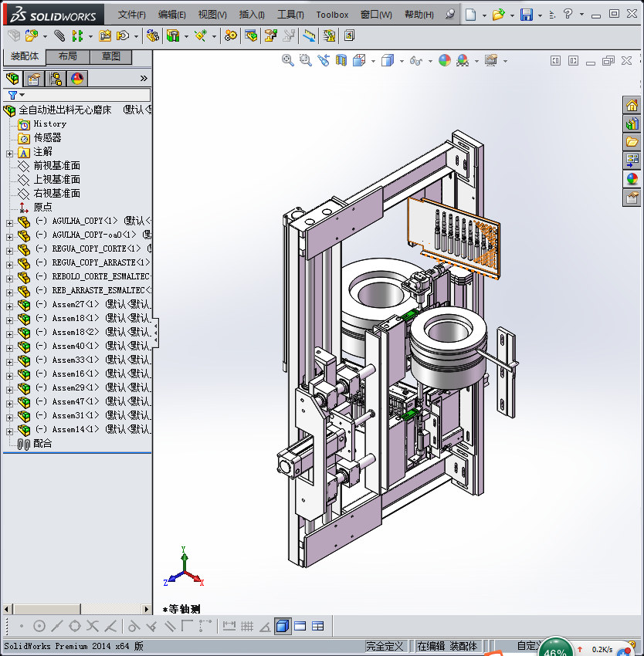Screen dimensions: 644x656
Task: Toggle the parallel snap icon in bottom toolbar
Action: click(170, 626)
